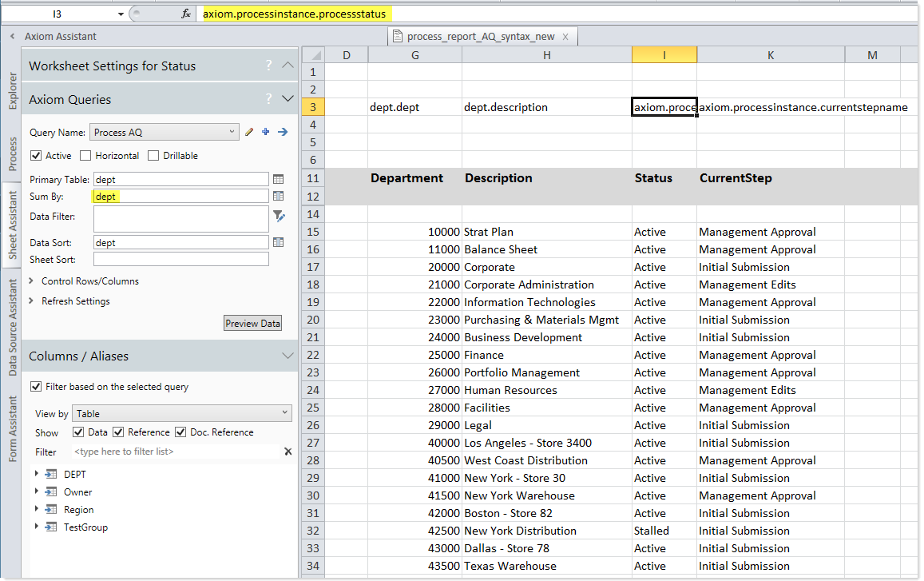Viewport: 924px width, 581px height.
Task: Open the Data Filter wizard funnel icon
Action: [x=279, y=215]
